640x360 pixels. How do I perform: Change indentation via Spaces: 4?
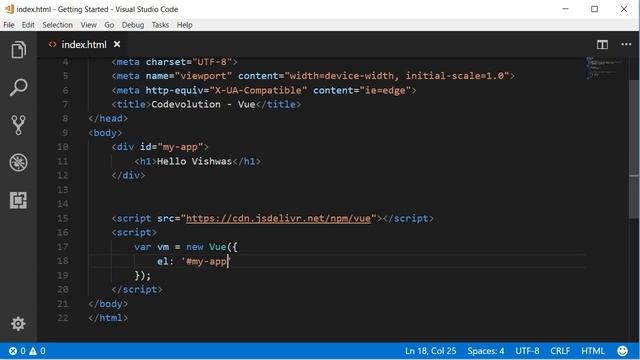click(486, 351)
